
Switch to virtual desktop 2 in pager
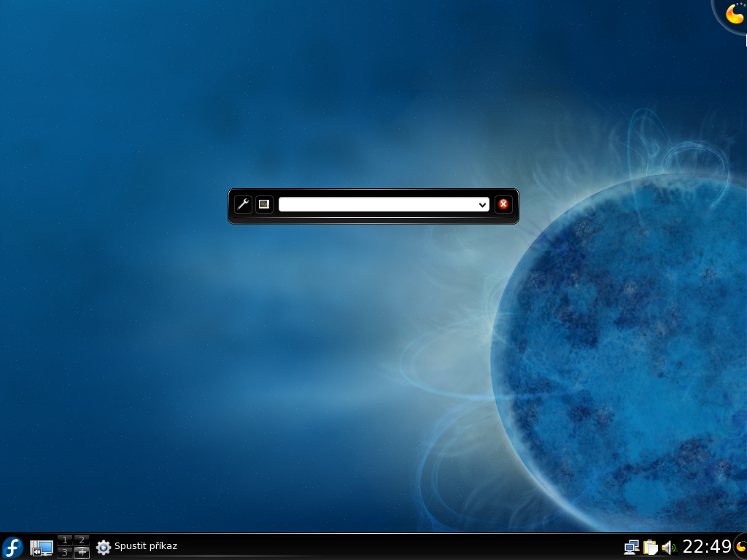82,540
